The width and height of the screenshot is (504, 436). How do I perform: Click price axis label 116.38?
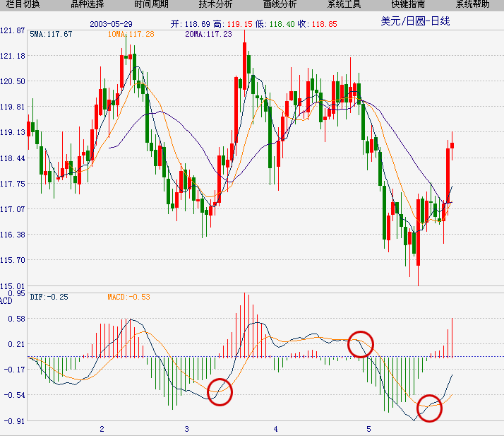point(13,235)
